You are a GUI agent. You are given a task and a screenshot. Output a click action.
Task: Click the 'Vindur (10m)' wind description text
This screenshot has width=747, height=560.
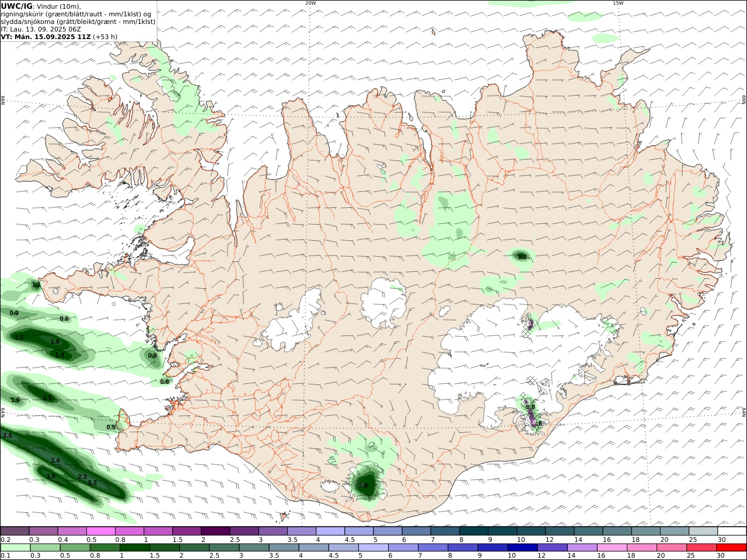(58, 6)
